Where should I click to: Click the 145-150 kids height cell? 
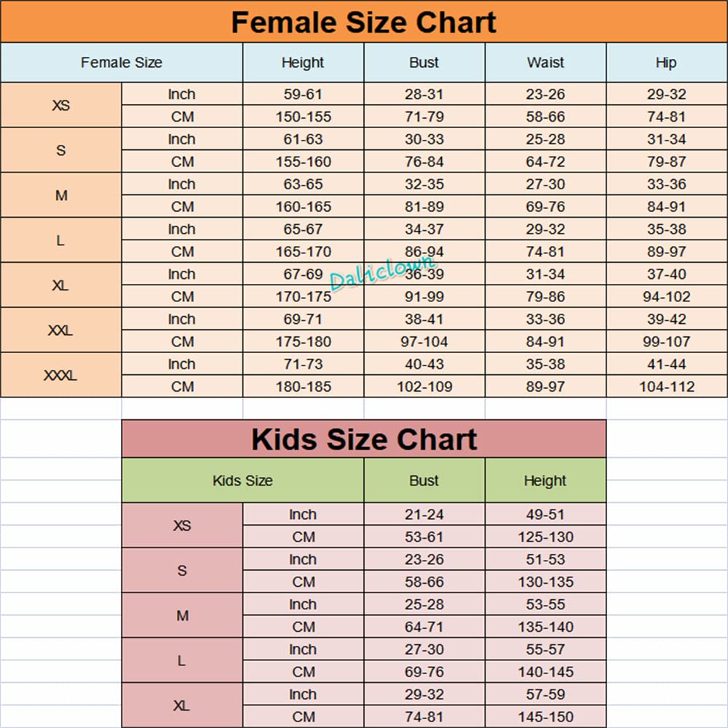click(545, 717)
